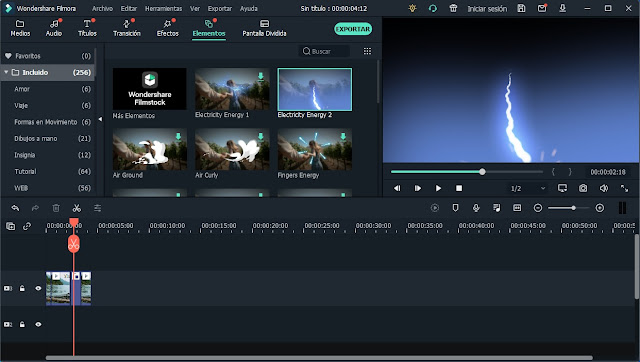Click the play frame-by-frame button
Viewport: 640px width, 362px height.
click(418, 188)
